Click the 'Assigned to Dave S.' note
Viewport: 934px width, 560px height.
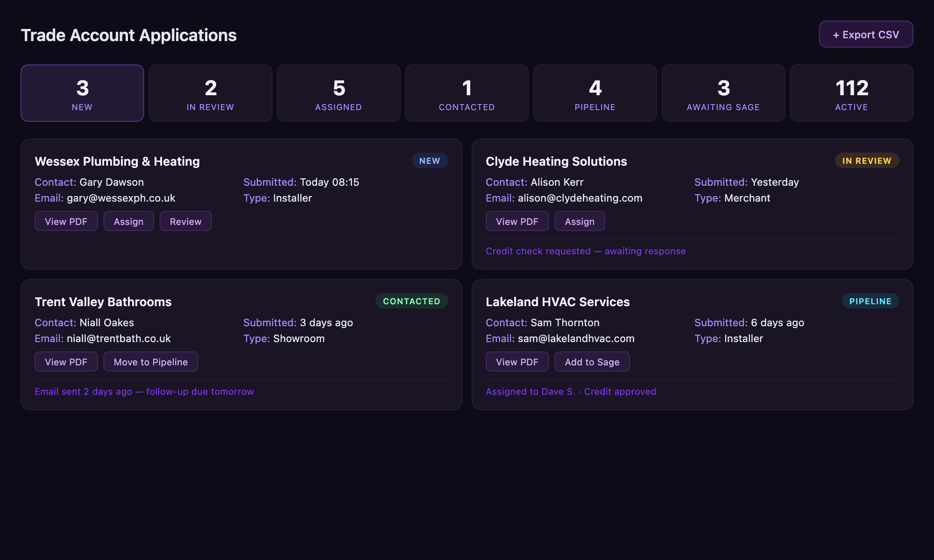571,392
